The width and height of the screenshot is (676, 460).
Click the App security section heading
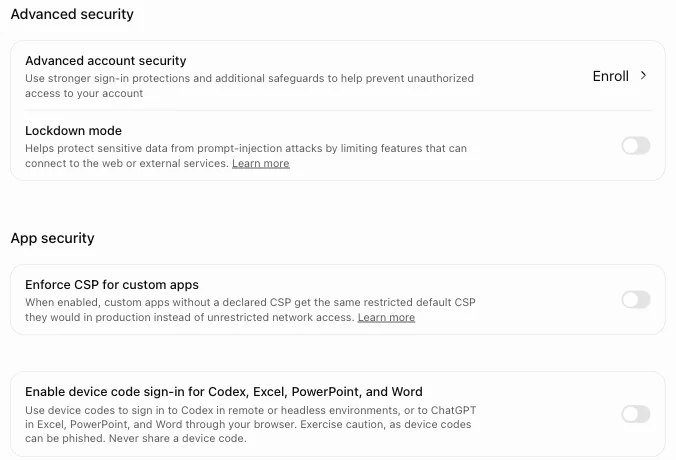(52, 238)
